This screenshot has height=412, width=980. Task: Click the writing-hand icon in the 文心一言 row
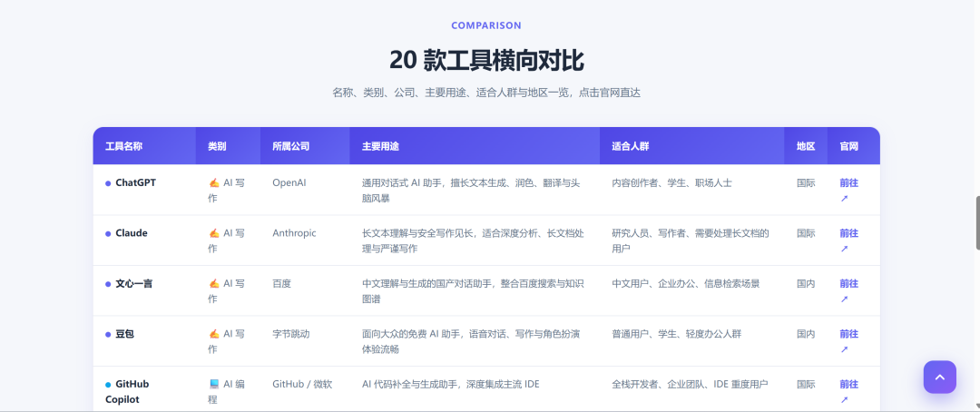pyautogui.click(x=214, y=284)
